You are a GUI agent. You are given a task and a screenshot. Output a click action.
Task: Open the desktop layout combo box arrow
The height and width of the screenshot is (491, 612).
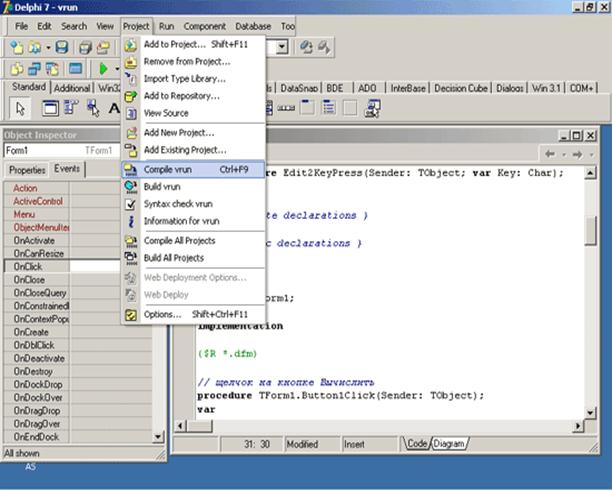tap(281, 47)
